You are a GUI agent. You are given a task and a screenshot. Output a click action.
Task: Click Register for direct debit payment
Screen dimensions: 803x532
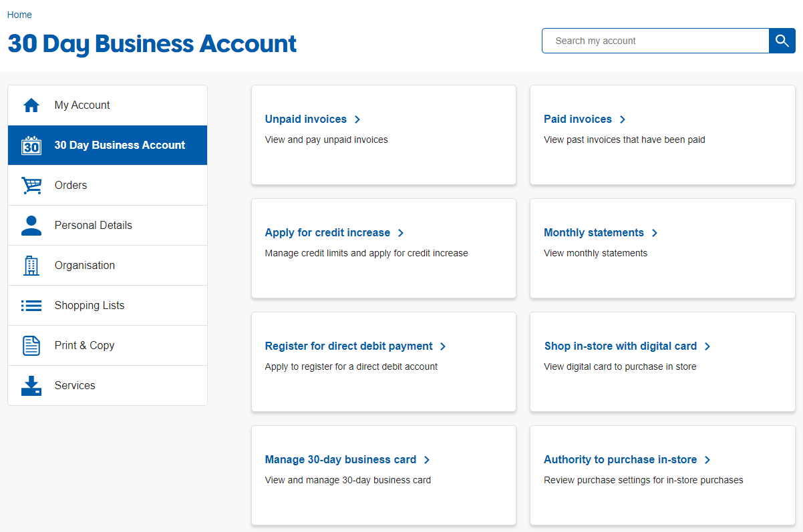(x=349, y=346)
